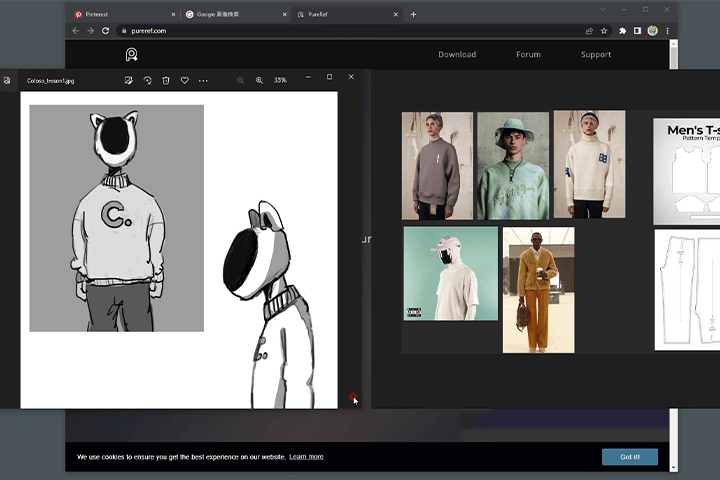Switch to the Google image search tab
This screenshot has width=720, height=480.
click(236, 14)
